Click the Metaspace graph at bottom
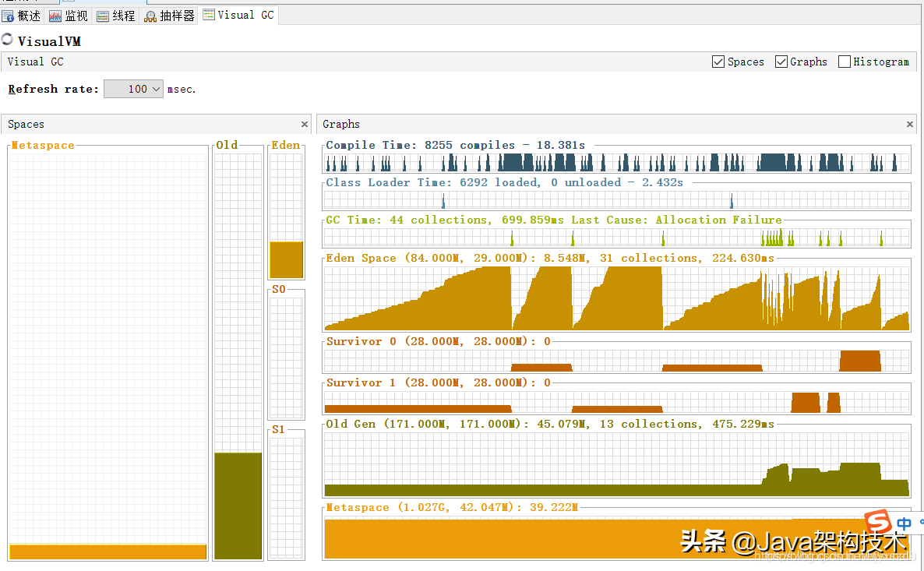The image size is (924, 571). tap(616, 537)
